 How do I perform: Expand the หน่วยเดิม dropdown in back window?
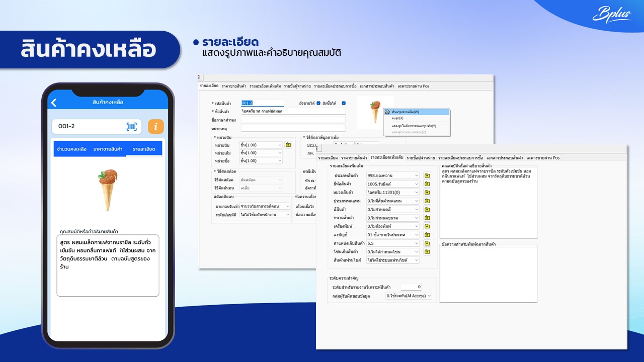tap(261, 153)
